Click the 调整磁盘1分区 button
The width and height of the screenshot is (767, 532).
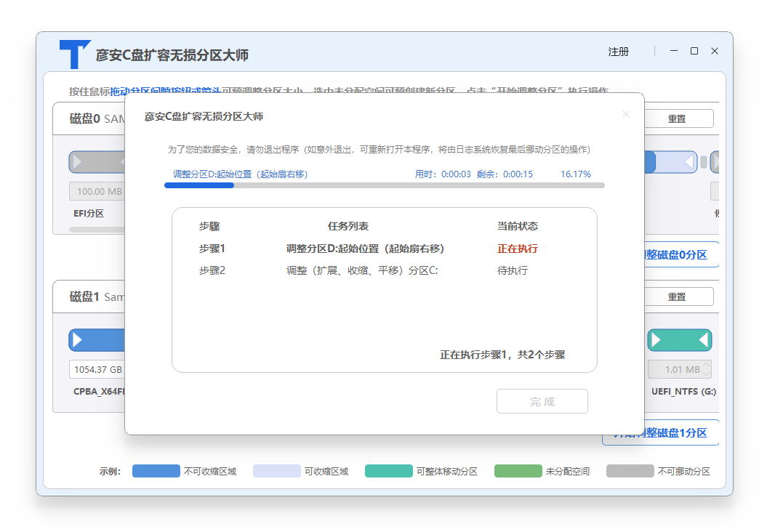(660, 432)
